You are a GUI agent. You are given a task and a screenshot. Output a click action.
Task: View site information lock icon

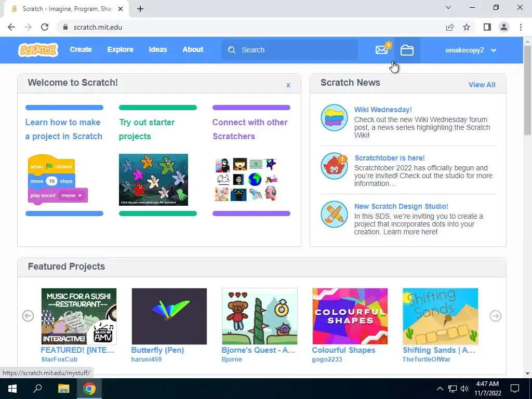65,27
